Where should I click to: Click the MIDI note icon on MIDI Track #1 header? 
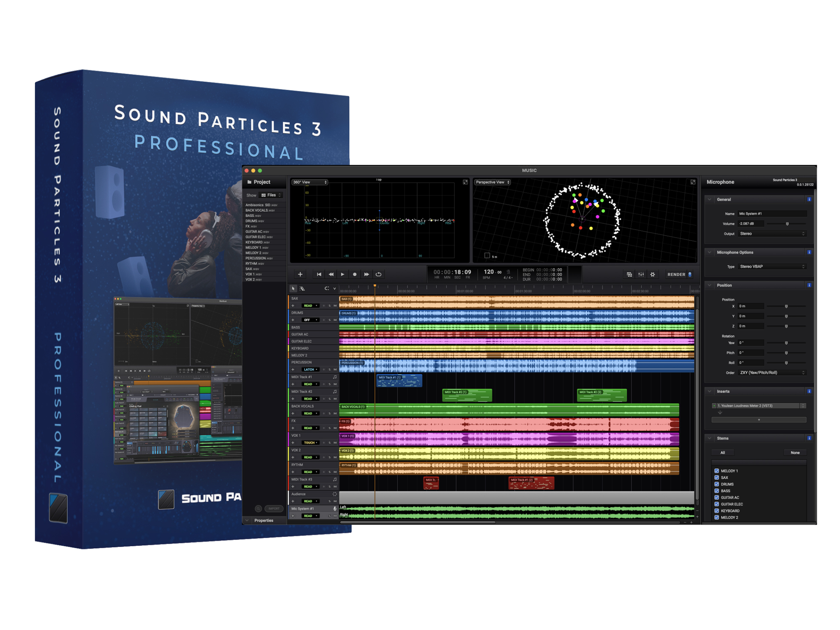tap(335, 377)
